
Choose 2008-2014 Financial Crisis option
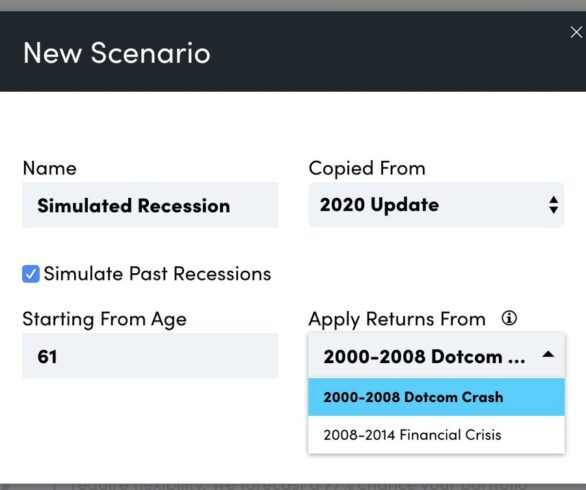(436, 435)
